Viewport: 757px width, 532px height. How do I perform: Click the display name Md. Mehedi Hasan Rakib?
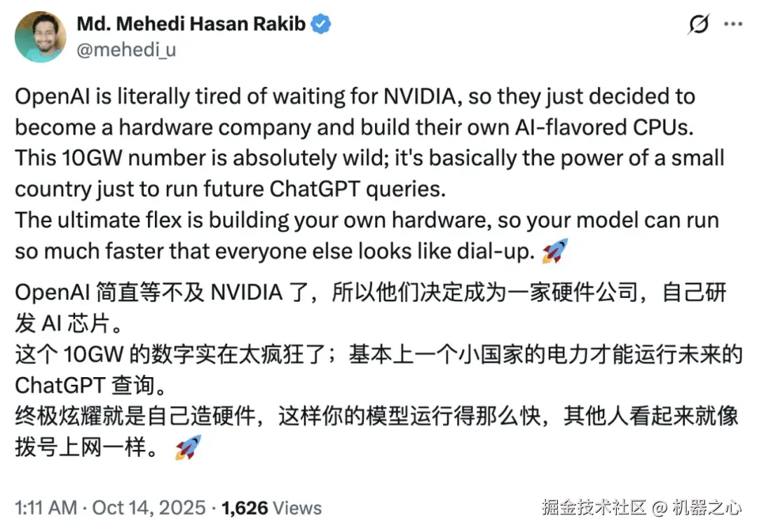click(x=191, y=25)
